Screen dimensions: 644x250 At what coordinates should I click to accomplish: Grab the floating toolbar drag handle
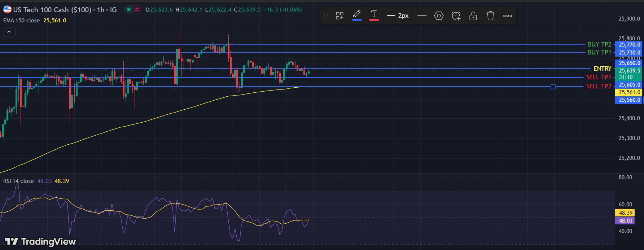(326, 16)
